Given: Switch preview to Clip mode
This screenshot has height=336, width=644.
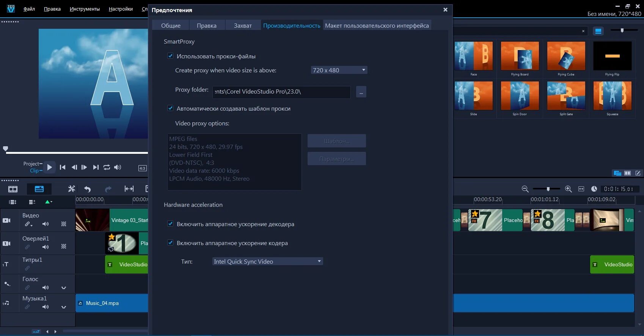Looking at the screenshot, I should 34,170.
